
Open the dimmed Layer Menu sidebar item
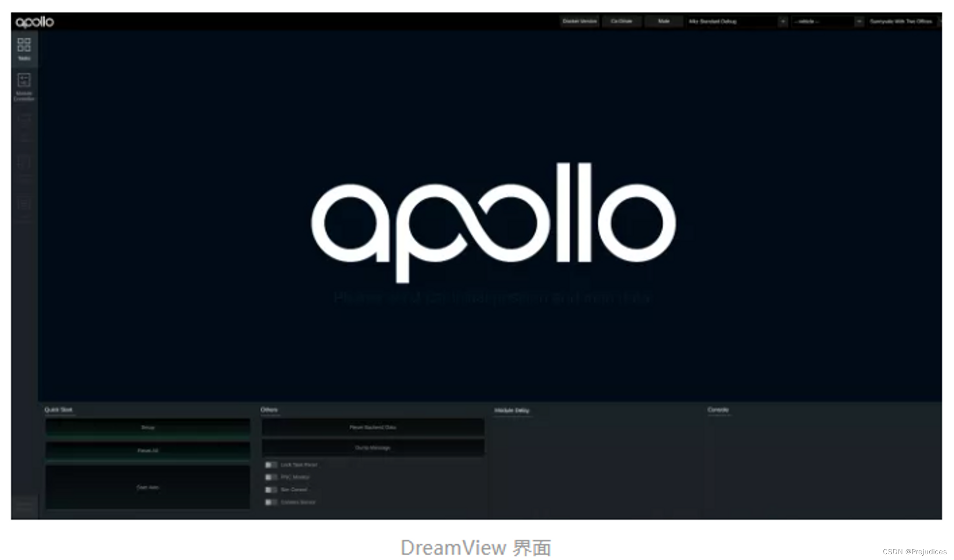pos(24,127)
